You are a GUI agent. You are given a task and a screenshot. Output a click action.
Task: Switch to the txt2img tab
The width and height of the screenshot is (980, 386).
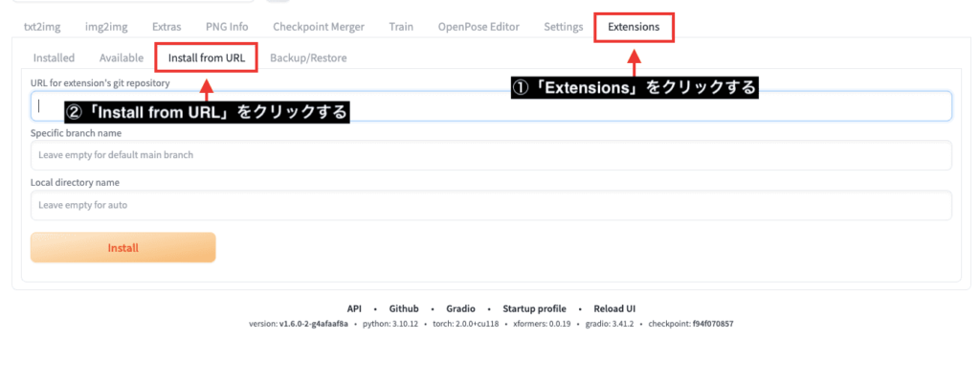(x=42, y=26)
